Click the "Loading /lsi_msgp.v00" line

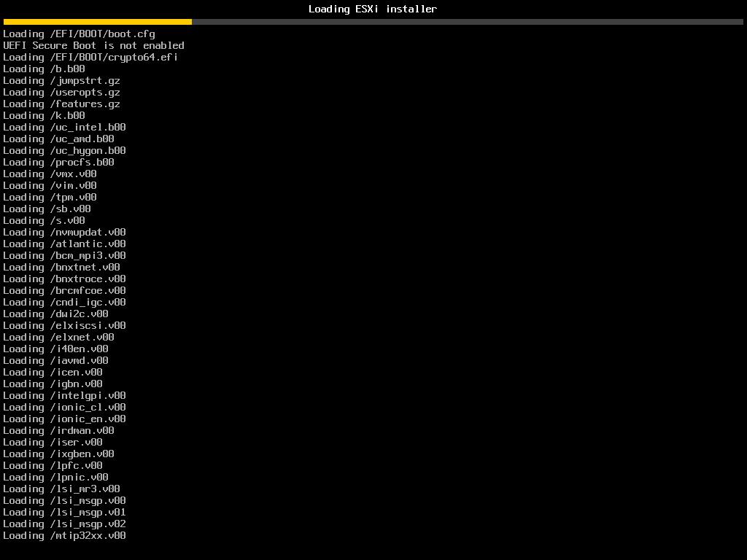coord(64,500)
